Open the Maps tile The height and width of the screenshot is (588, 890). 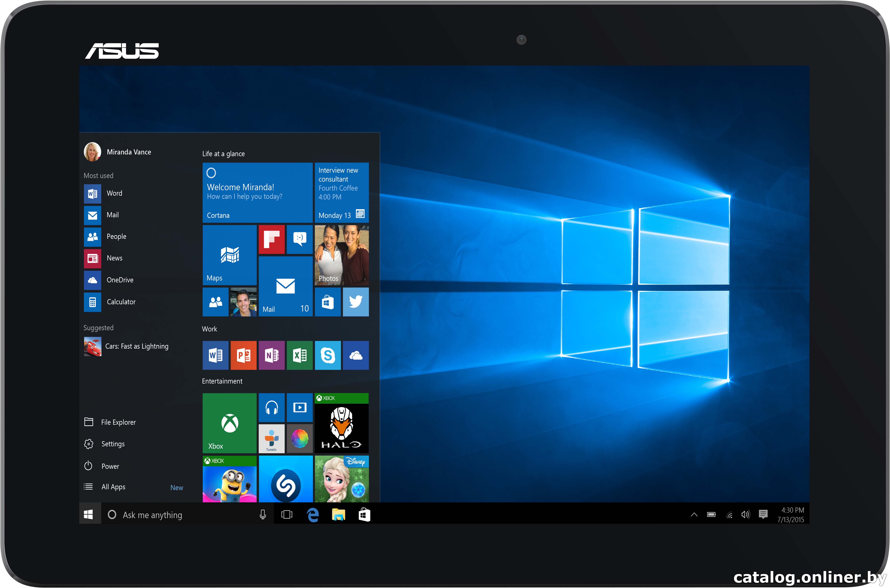(x=230, y=255)
